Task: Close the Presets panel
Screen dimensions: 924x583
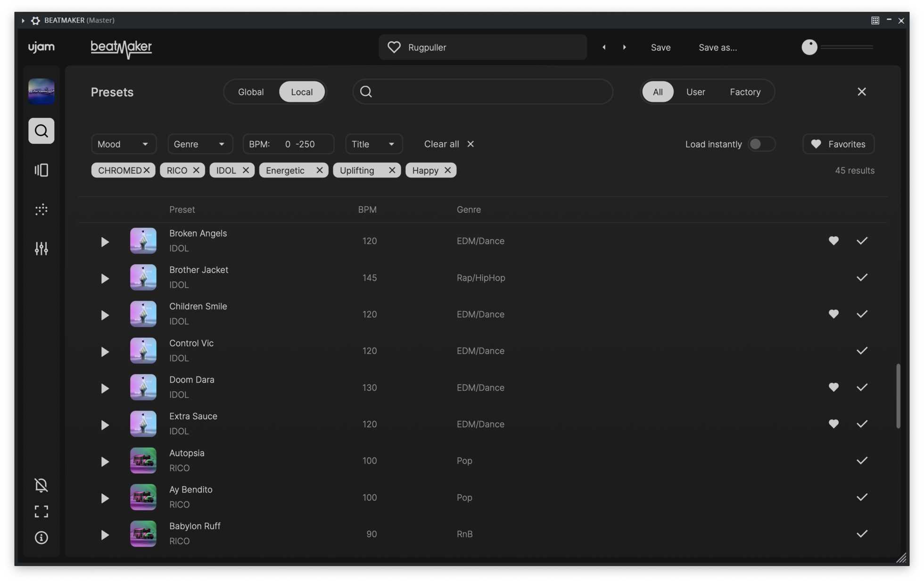Action: [862, 92]
